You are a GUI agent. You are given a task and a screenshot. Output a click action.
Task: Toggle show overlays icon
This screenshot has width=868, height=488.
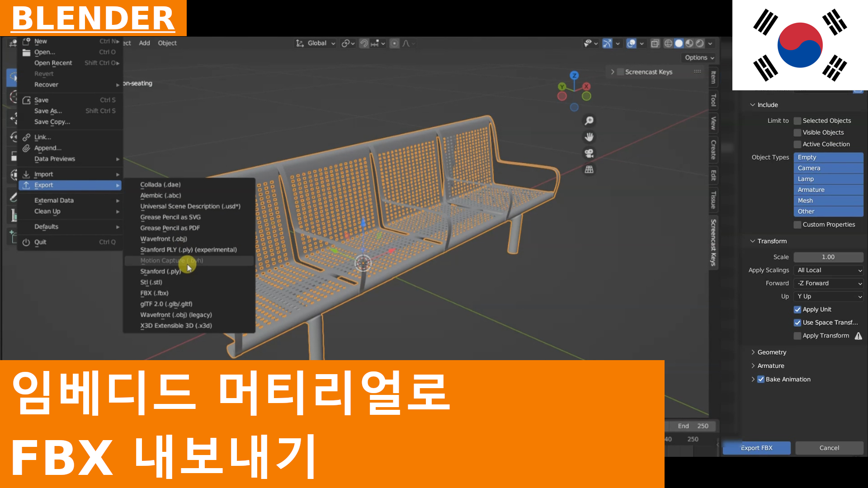point(631,43)
